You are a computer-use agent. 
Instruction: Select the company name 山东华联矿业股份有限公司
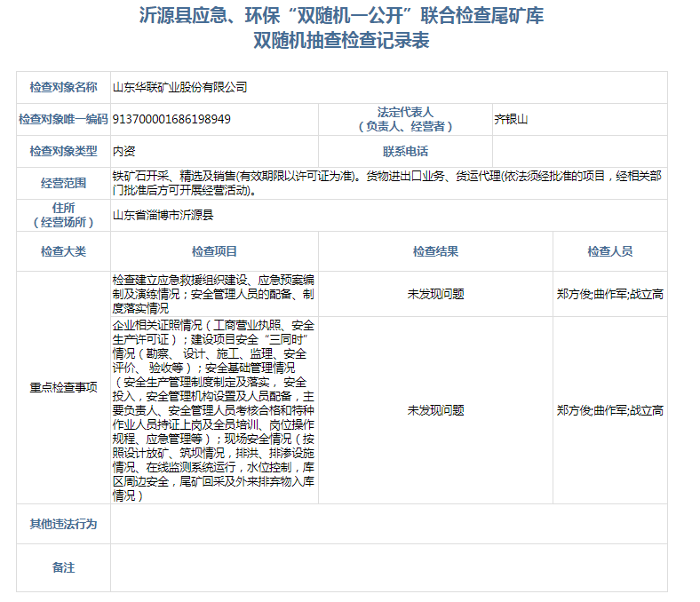179,87
